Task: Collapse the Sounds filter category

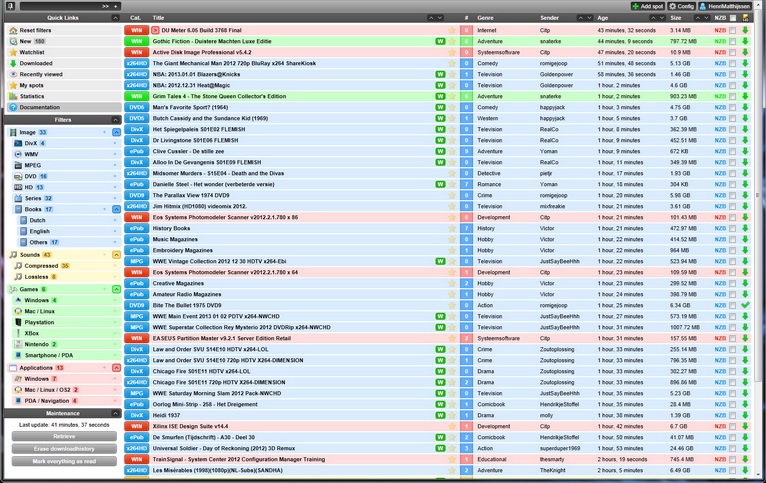Action: (x=116, y=255)
